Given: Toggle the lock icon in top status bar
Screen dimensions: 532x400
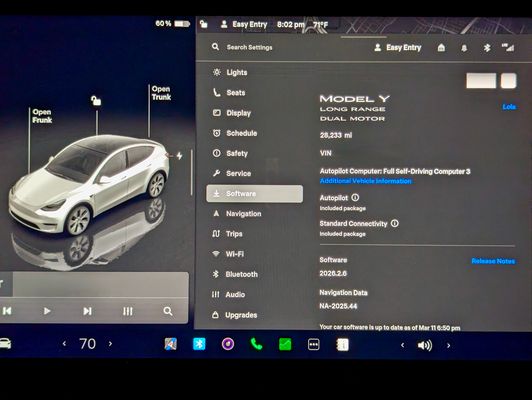Looking at the screenshot, I should [x=203, y=24].
